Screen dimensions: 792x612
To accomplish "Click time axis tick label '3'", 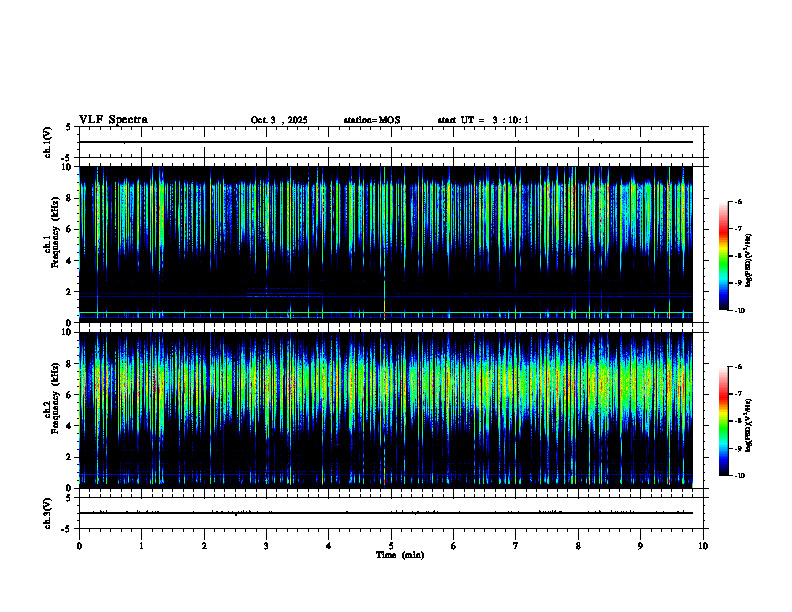I will (x=266, y=546).
